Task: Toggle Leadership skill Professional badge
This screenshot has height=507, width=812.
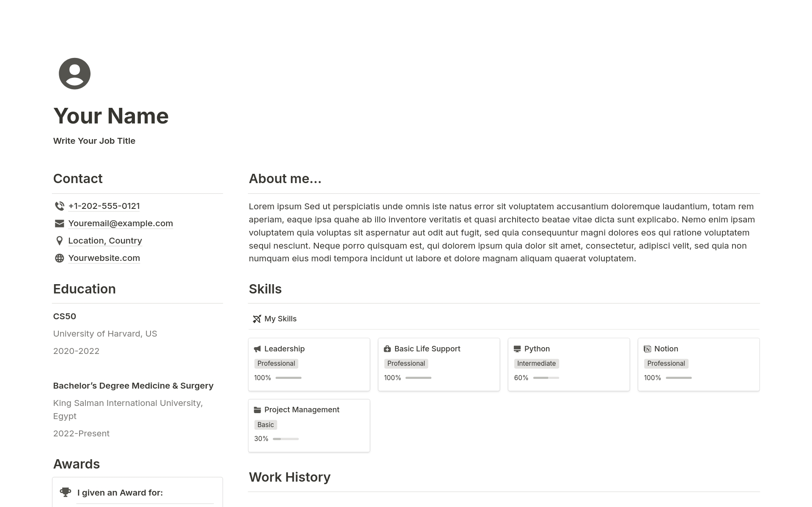Action: (x=275, y=363)
